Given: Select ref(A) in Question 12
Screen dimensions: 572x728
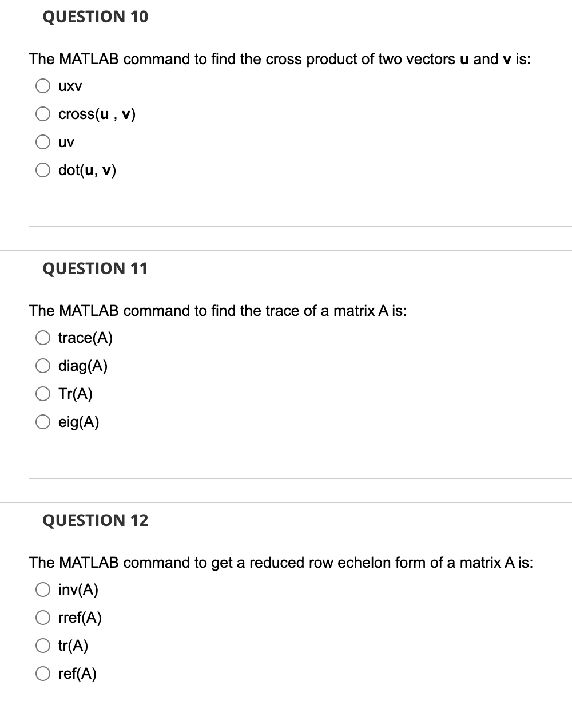Looking at the screenshot, I should [x=43, y=674].
